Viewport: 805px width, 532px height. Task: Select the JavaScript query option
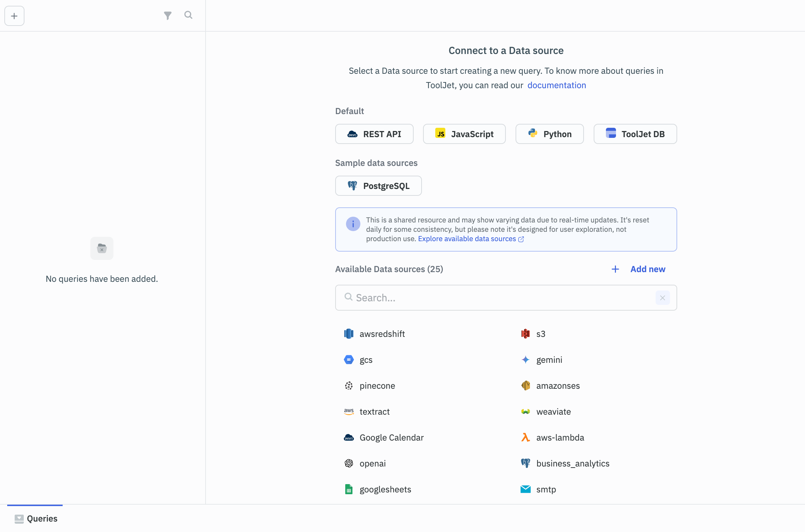(464, 134)
